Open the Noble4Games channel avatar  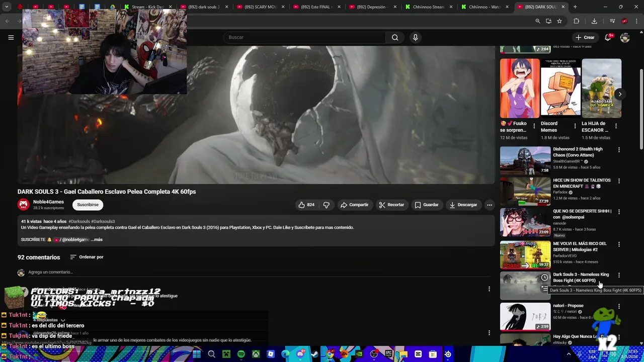click(x=23, y=205)
